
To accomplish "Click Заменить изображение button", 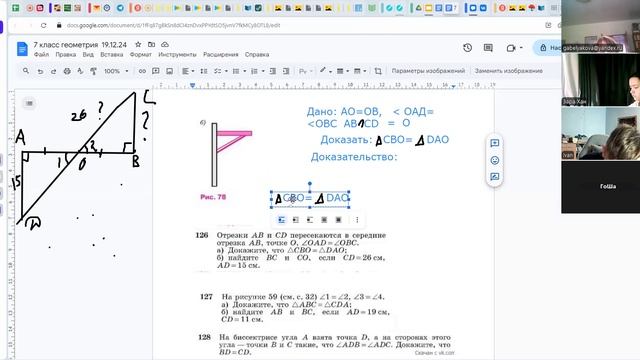I will (x=509, y=71).
